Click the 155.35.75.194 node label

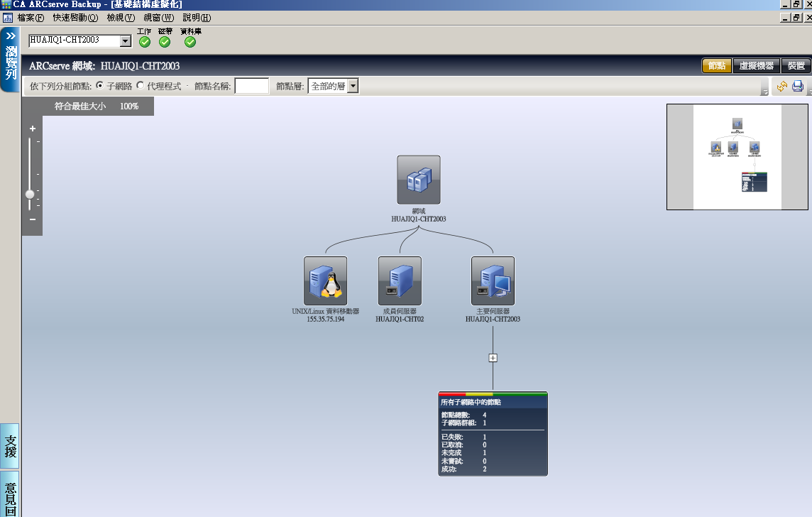tap(325, 319)
